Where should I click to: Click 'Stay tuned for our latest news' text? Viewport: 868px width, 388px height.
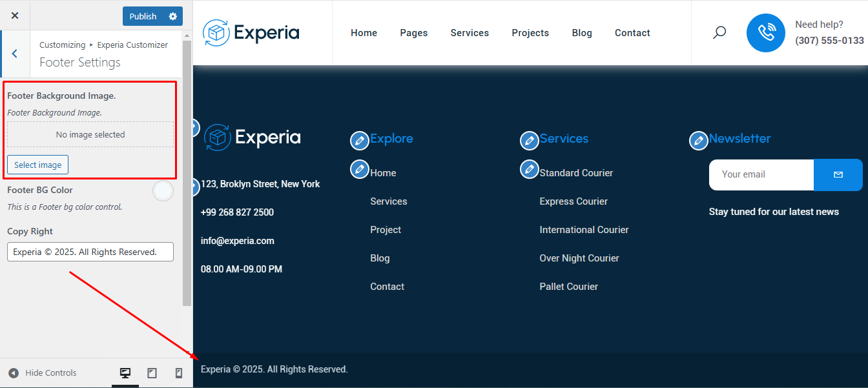(x=774, y=212)
